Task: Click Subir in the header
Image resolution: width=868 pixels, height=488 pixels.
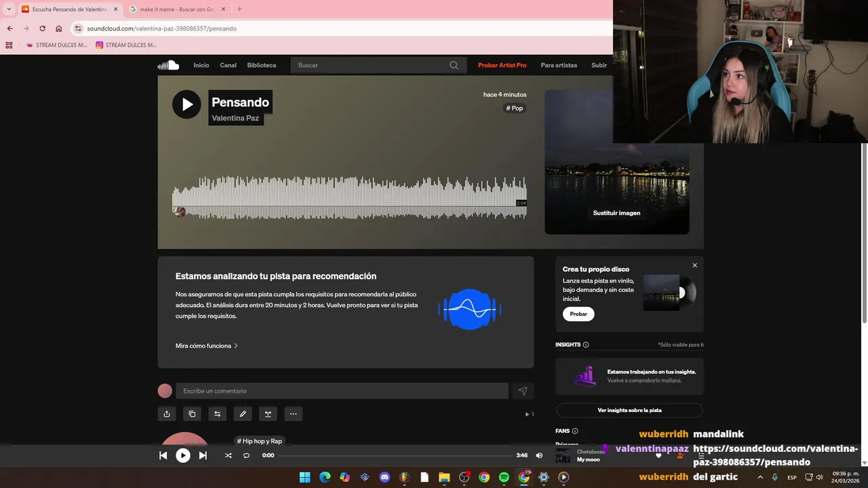Action: (x=599, y=65)
